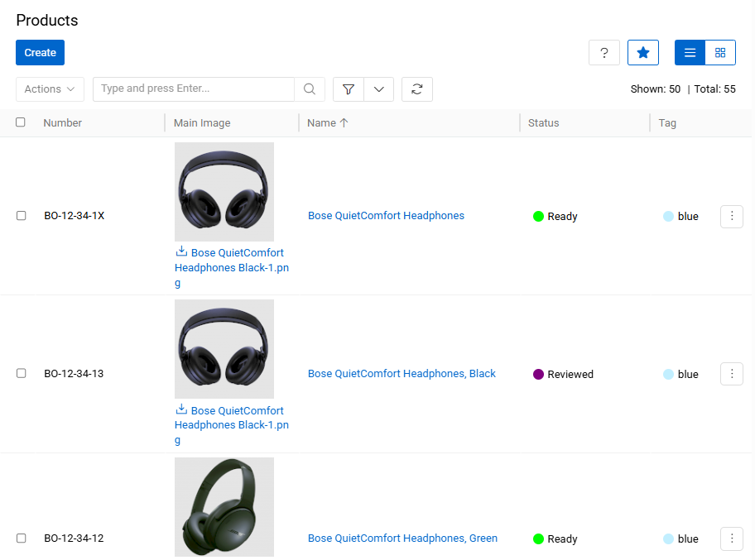
Task: Click the Total: 55 counter
Action: click(x=714, y=89)
